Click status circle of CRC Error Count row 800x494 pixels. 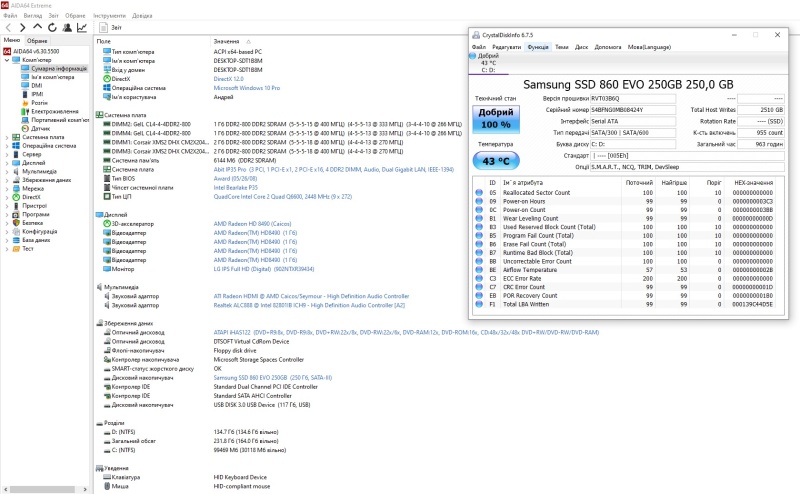point(479,287)
